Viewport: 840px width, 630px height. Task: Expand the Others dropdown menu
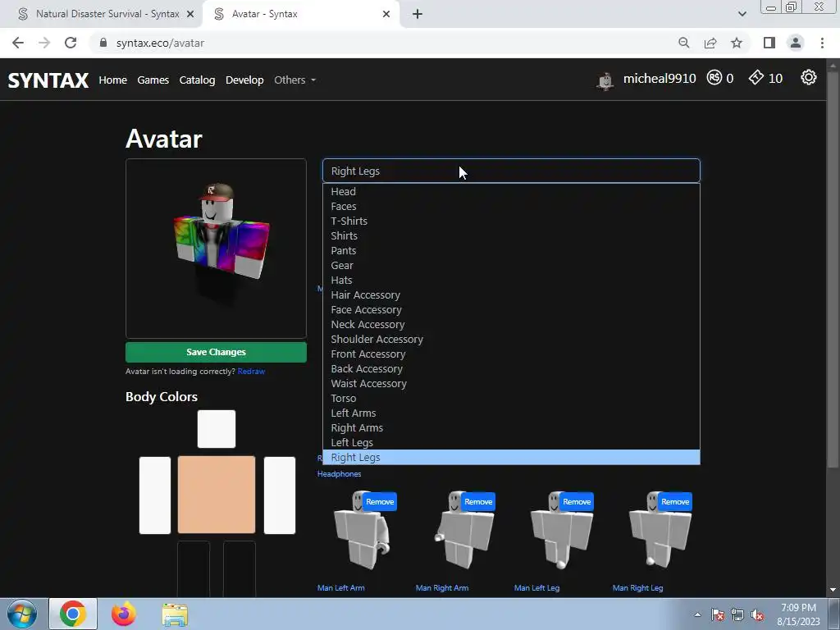click(294, 80)
